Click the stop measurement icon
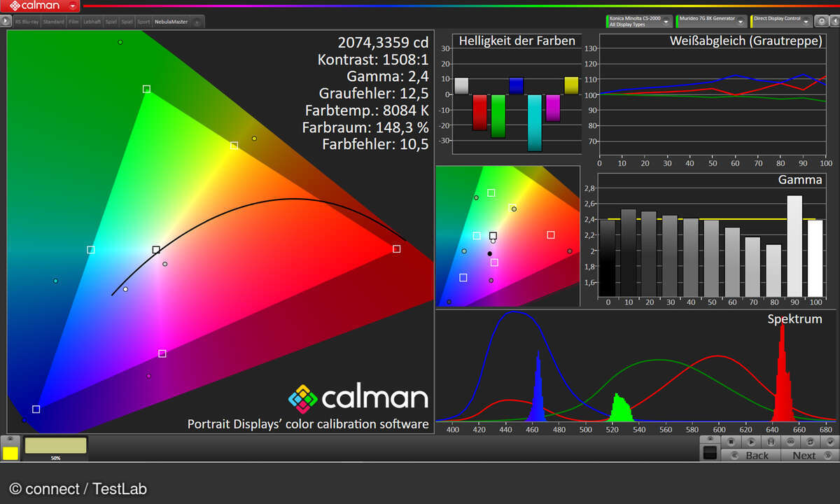Viewport: 840px width, 504px height. point(730,442)
